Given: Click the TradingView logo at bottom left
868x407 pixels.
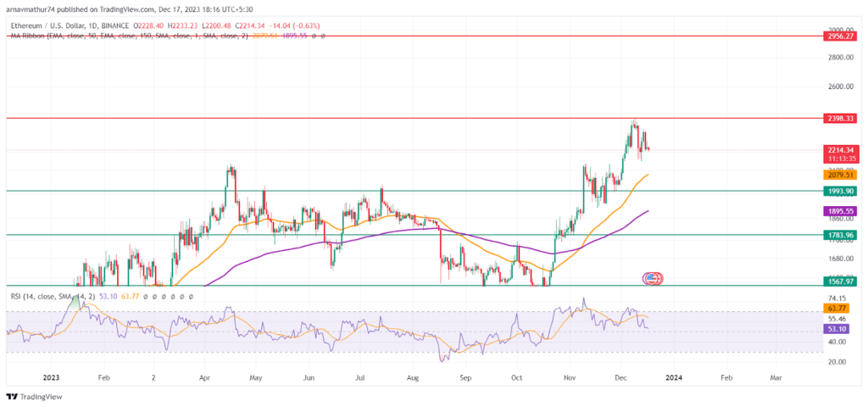Looking at the screenshot, I should (34, 397).
